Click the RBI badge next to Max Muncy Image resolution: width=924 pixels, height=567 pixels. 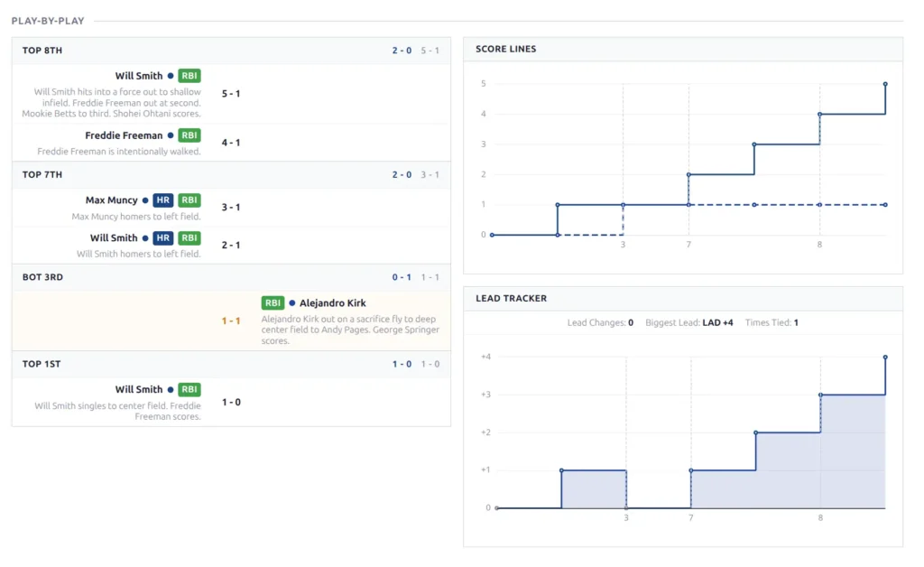[x=189, y=200]
